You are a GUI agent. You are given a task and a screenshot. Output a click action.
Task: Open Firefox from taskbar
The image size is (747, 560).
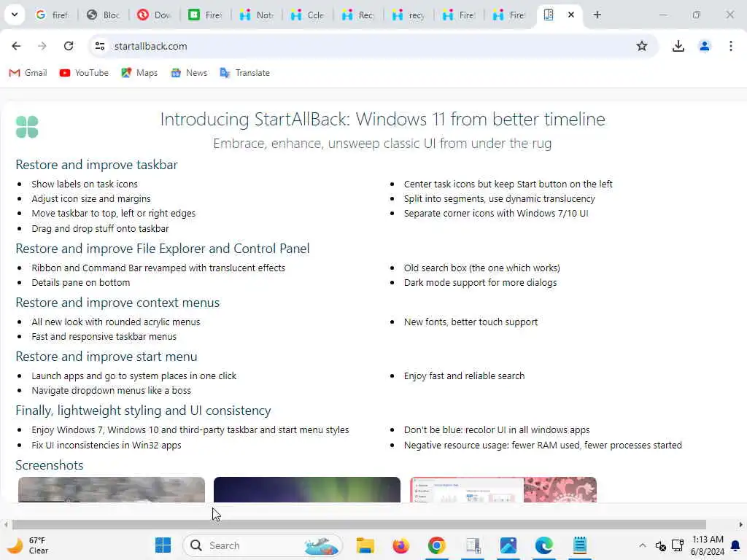pos(400,545)
